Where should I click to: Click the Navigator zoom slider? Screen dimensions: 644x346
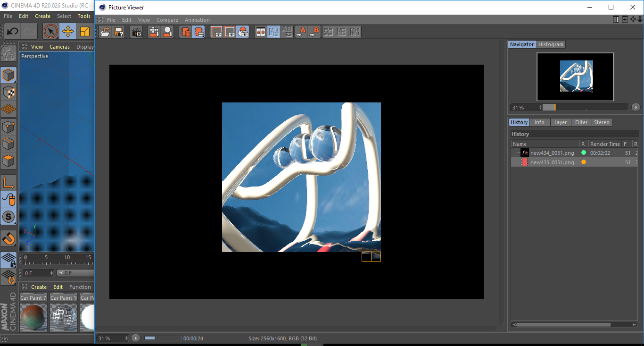585,107
